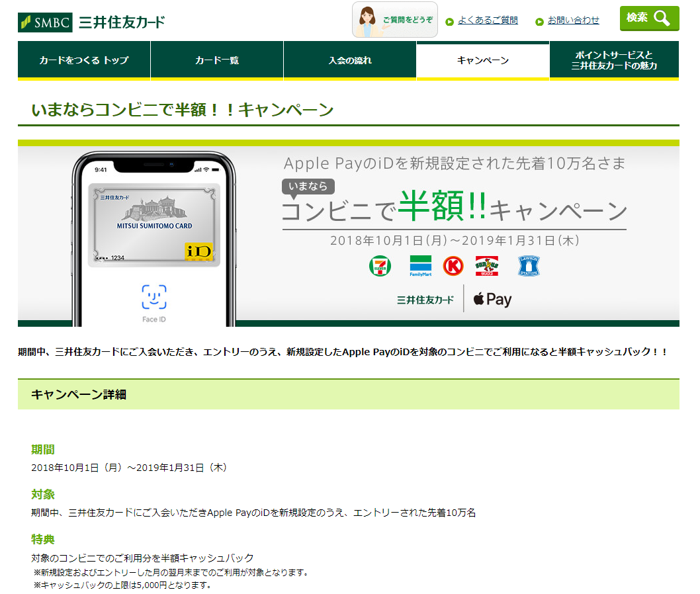Viewport: 700px width, 594px height.
Task: Click the SMBC 三井住友カード logo
Action: coord(91,22)
